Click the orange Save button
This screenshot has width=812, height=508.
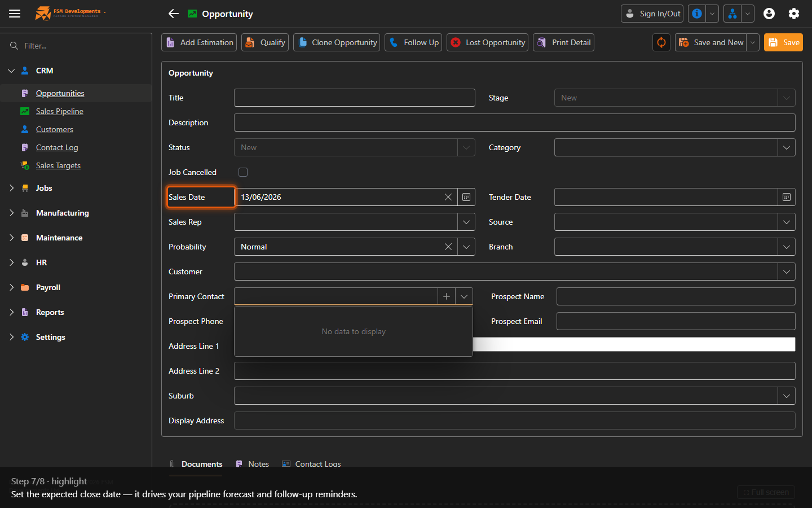click(x=784, y=42)
